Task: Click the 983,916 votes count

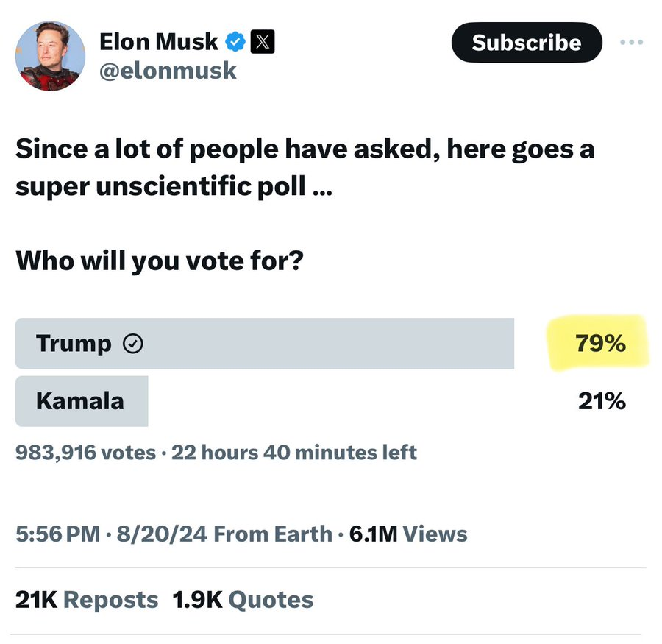Action: click(85, 452)
